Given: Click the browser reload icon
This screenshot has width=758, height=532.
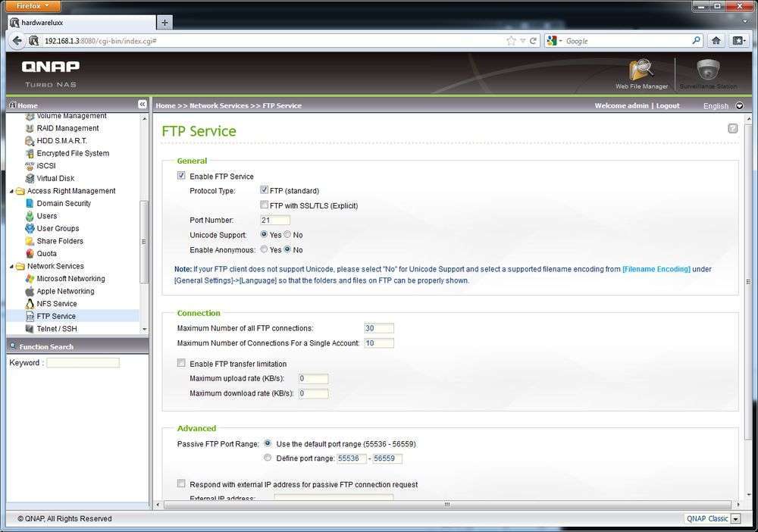Looking at the screenshot, I should click(x=533, y=41).
